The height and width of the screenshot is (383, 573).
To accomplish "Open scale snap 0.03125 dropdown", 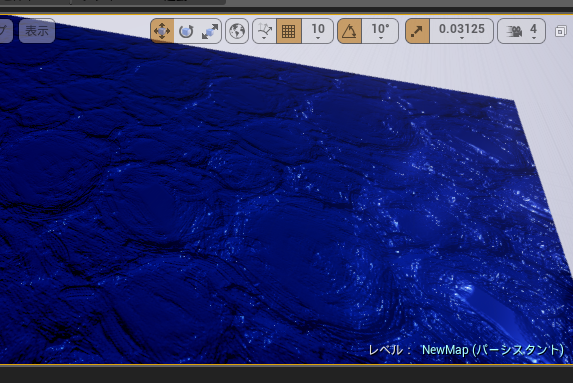I will [x=462, y=31].
